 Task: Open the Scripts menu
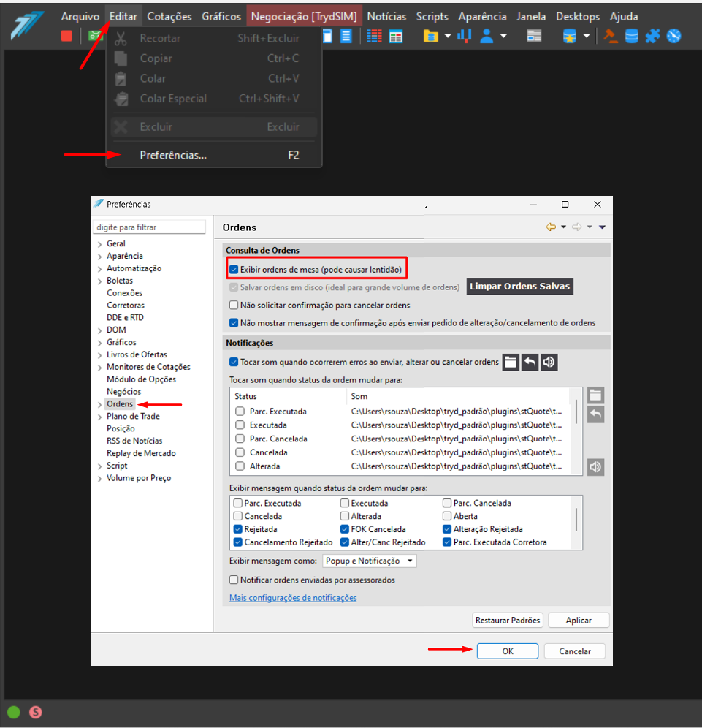432,17
